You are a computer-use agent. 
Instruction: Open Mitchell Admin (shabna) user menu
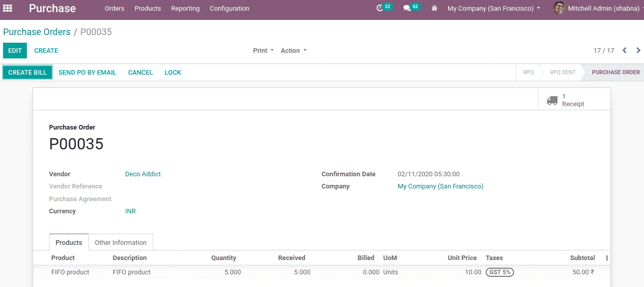tap(605, 9)
